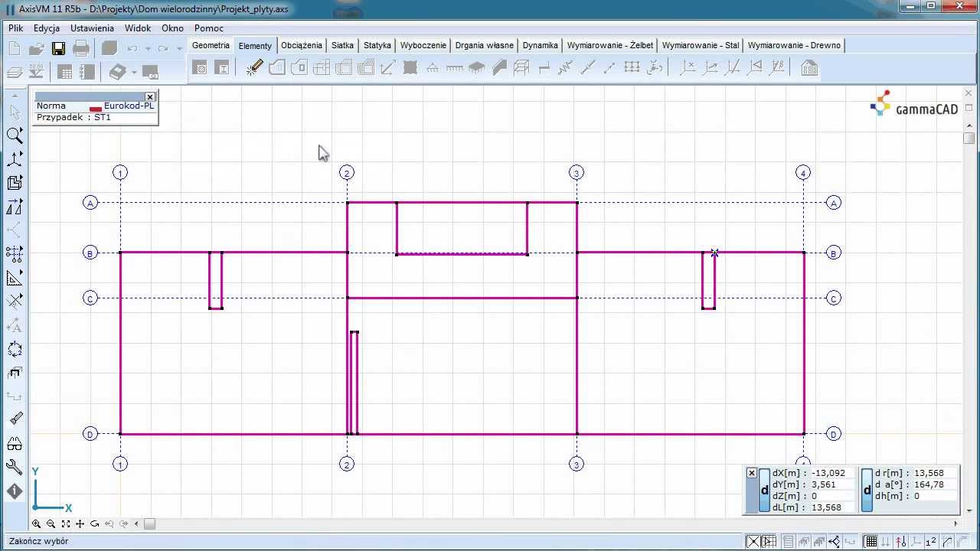Image resolution: width=980 pixels, height=551 pixels.
Task: Click the binoculars find icon in sidebar
Action: click(15, 443)
